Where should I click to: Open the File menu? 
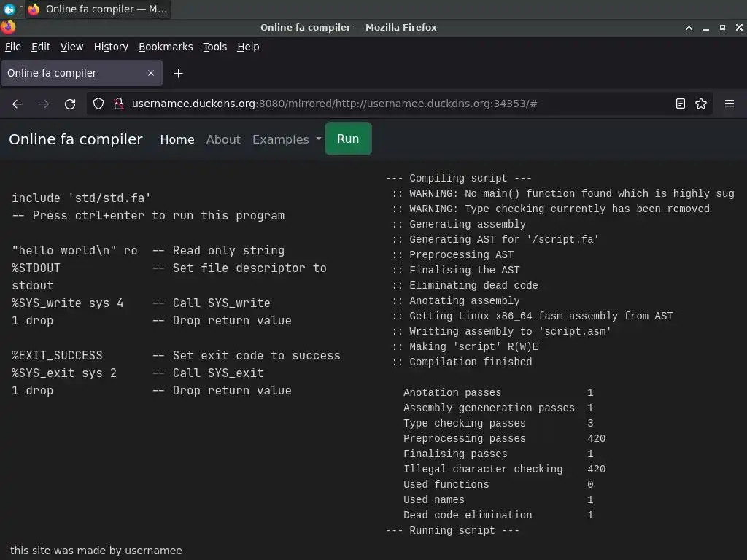pyautogui.click(x=13, y=47)
